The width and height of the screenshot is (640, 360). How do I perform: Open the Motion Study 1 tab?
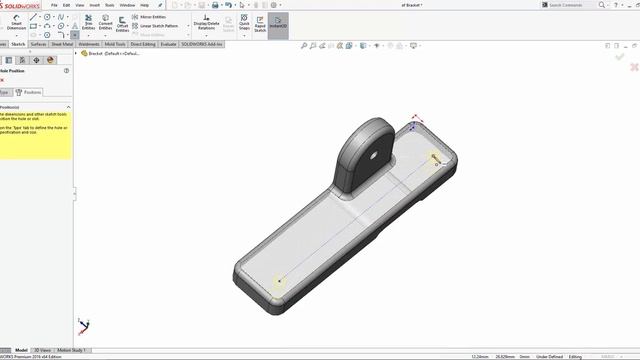point(71,350)
